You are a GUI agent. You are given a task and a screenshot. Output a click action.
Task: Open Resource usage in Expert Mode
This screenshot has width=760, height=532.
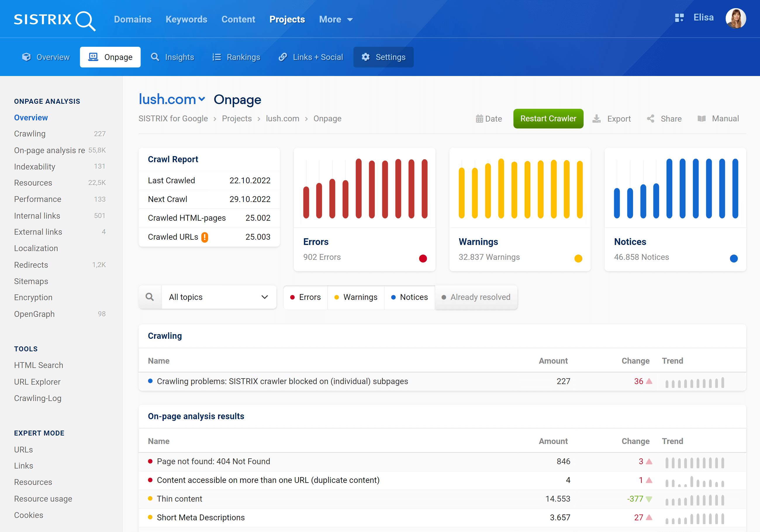click(x=43, y=499)
